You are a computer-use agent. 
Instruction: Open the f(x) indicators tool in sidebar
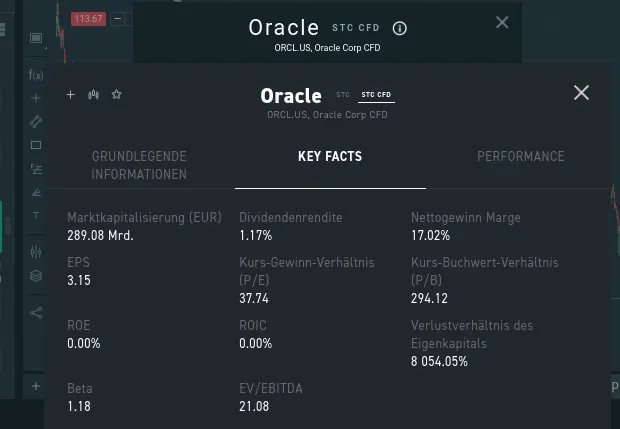pos(36,75)
